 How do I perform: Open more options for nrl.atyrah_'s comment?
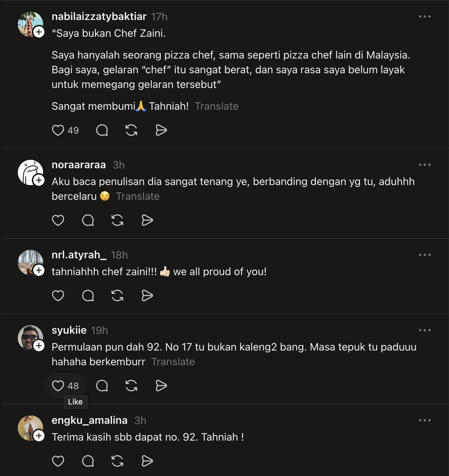[x=424, y=255]
